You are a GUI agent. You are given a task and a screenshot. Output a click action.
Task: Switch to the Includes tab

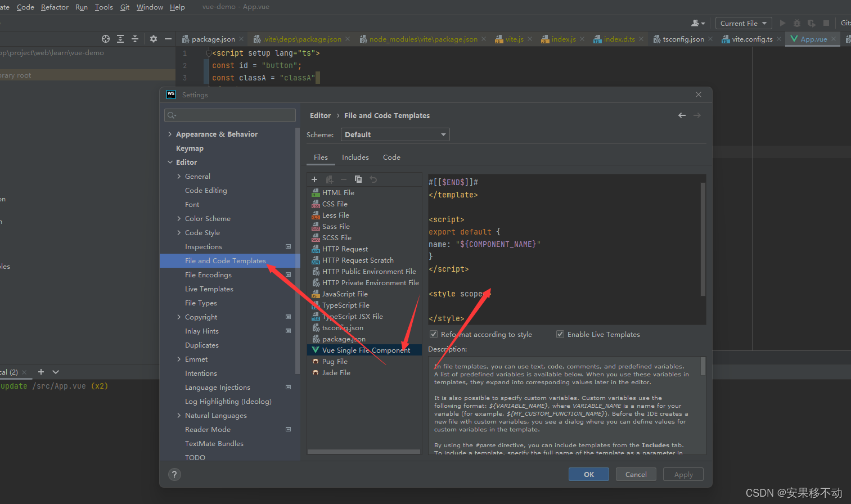pyautogui.click(x=355, y=157)
